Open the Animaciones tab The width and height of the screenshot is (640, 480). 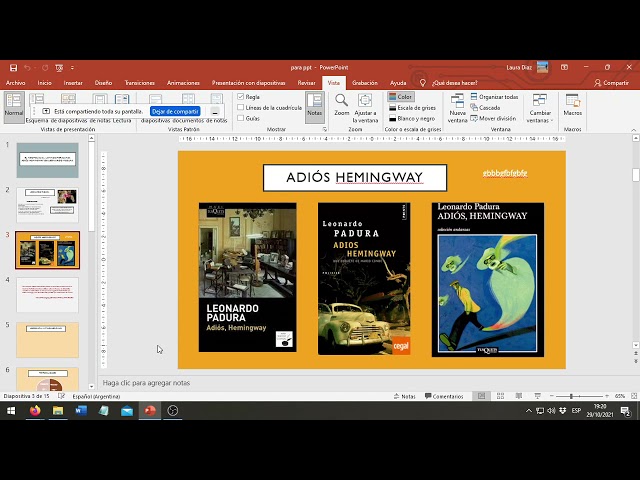click(x=183, y=83)
